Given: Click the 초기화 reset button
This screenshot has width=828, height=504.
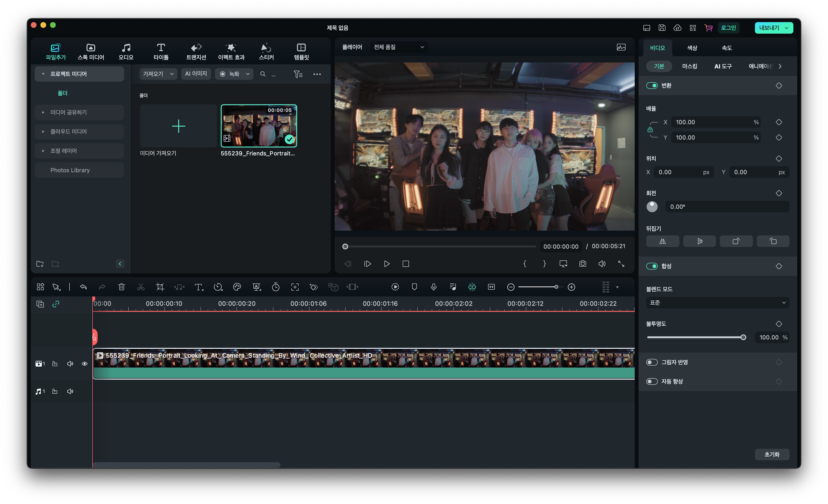Looking at the screenshot, I should tap(772, 454).
